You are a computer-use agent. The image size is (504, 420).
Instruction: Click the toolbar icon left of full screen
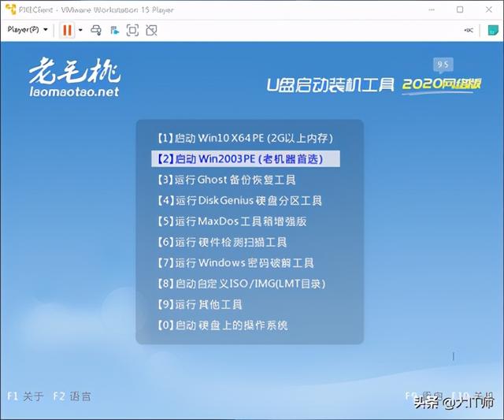click(x=114, y=30)
